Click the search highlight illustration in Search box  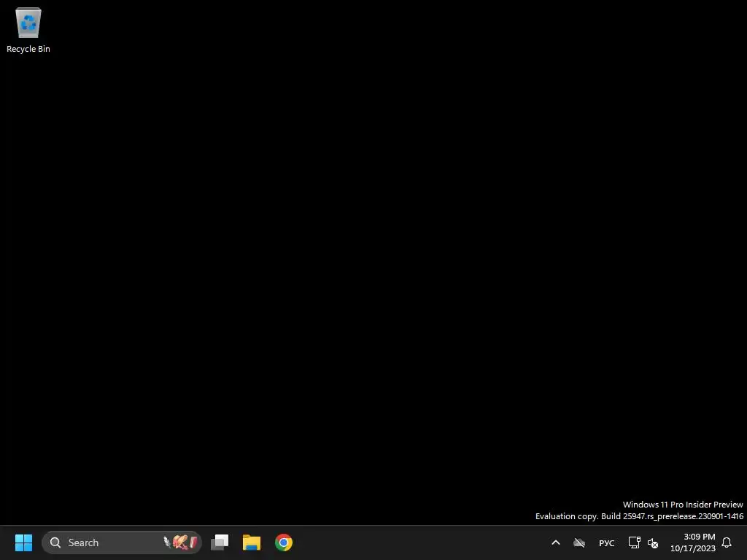point(181,542)
